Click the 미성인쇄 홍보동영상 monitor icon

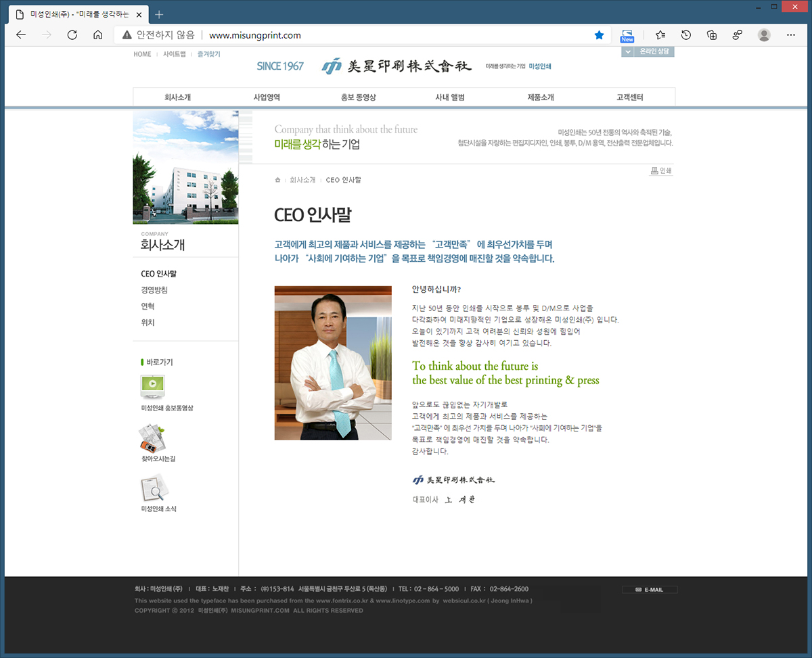[153, 387]
